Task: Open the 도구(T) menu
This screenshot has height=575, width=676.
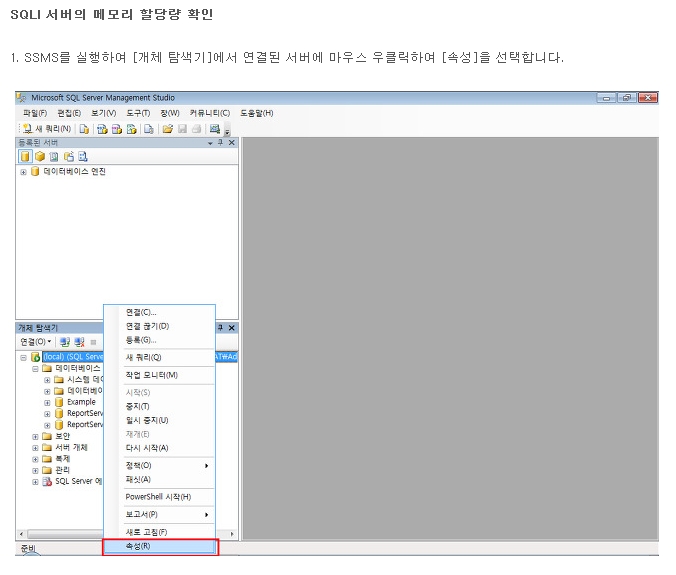Action: click(x=138, y=113)
